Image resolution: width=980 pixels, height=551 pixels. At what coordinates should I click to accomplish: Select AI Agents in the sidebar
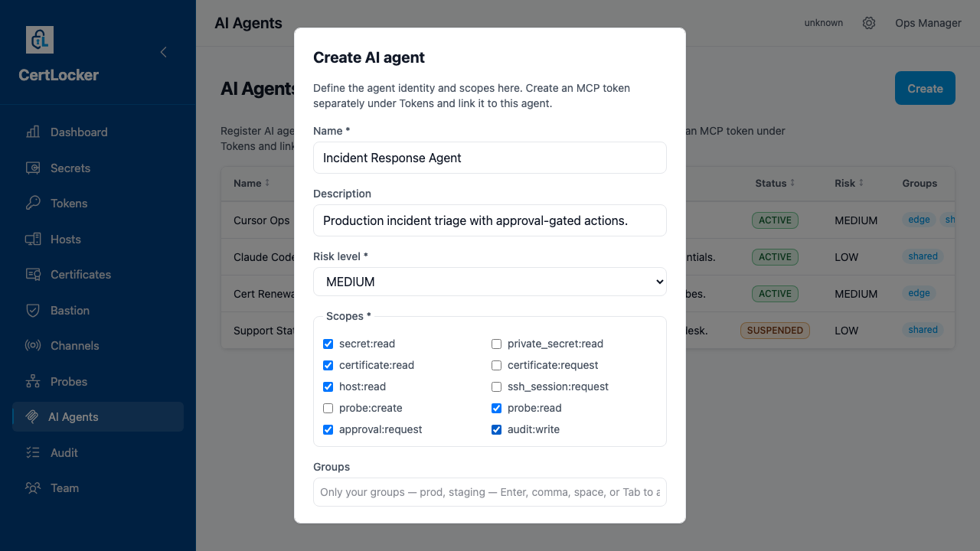[98, 416]
